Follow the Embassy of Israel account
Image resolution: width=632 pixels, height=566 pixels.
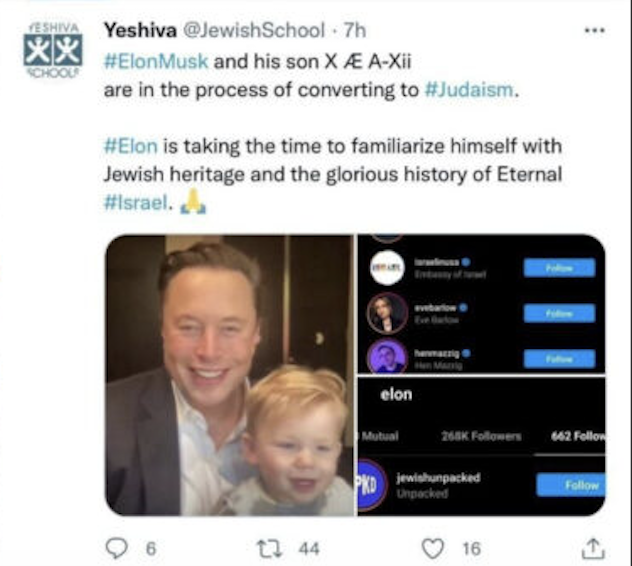(x=559, y=268)
